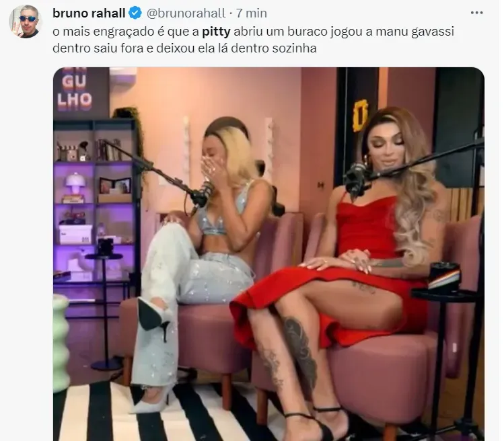Screen dimensions: 504x441
Task: Click the tweet text about manu gavassi
Action: pos(253,40)
